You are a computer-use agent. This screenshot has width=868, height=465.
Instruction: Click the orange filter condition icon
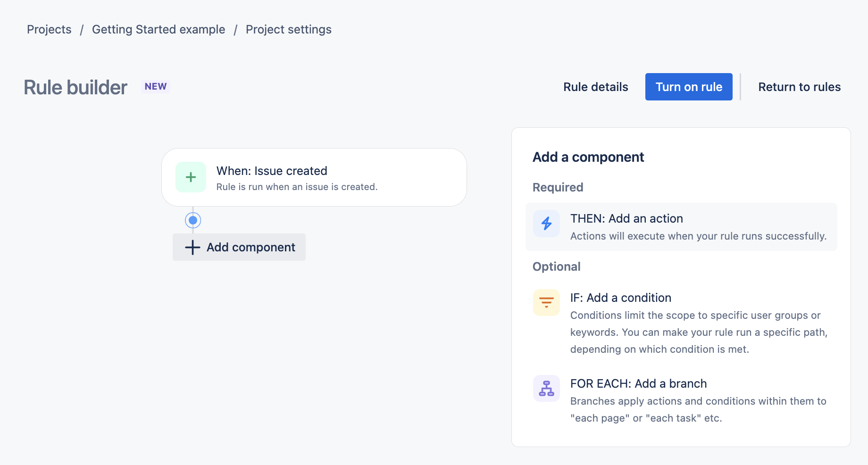tap(546, 302)
